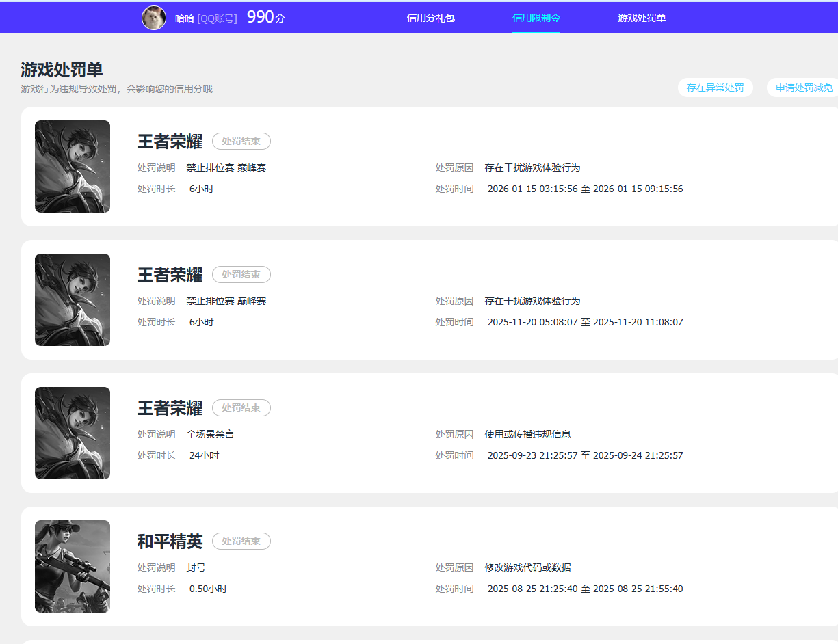Click 处罚结束 badge on the 2026-01-15 record
The width and height of the screenshot is (838, 644).
241,141
